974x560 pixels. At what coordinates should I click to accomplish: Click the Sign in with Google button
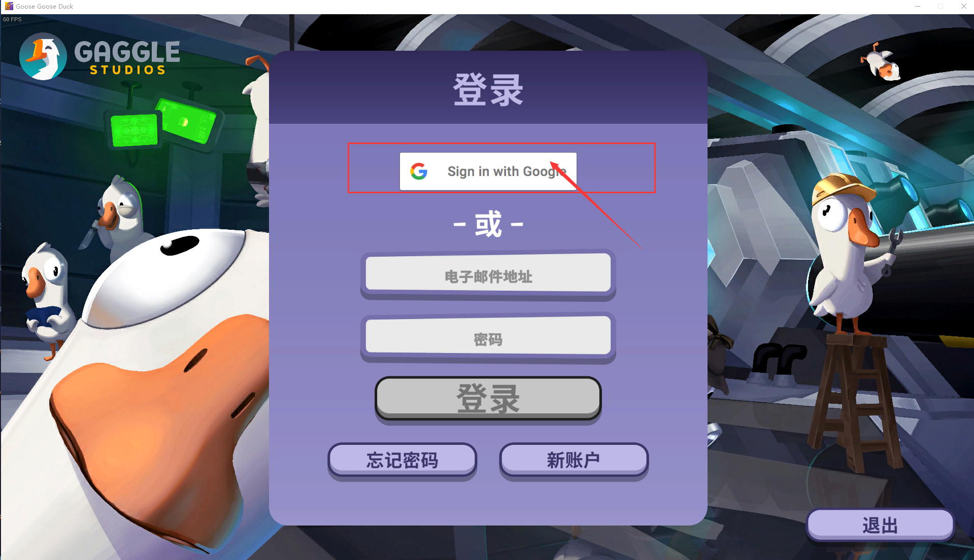point(488,171)
